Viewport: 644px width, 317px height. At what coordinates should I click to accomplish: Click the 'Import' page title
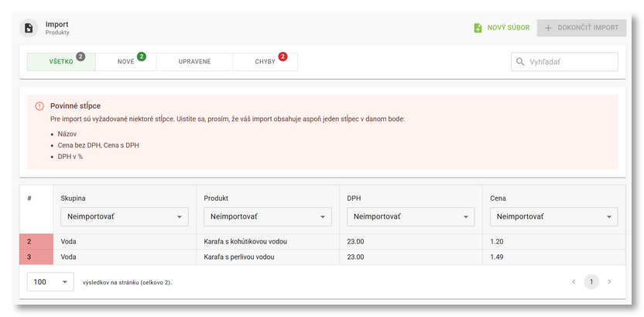pyautogui.click(x=57, y=25)
